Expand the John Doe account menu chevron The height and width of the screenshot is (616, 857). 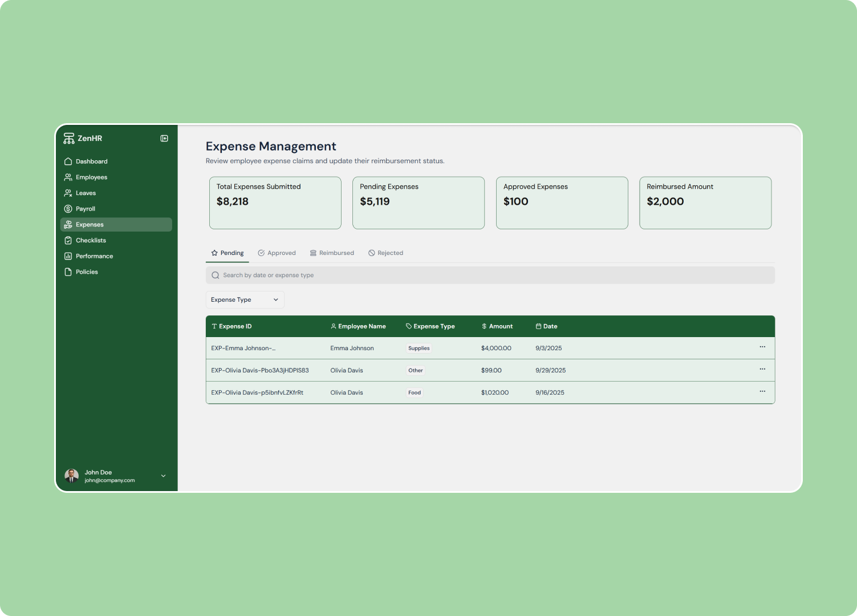pos(164,476)
